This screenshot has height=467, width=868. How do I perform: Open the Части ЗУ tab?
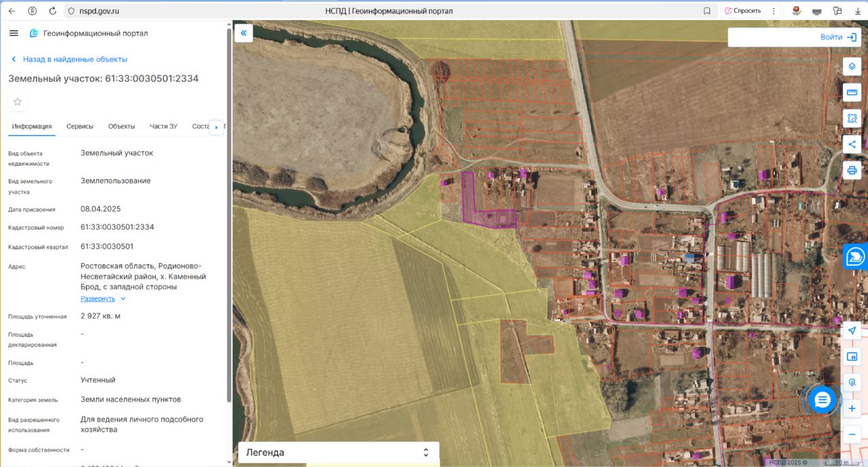pos(163,126)
